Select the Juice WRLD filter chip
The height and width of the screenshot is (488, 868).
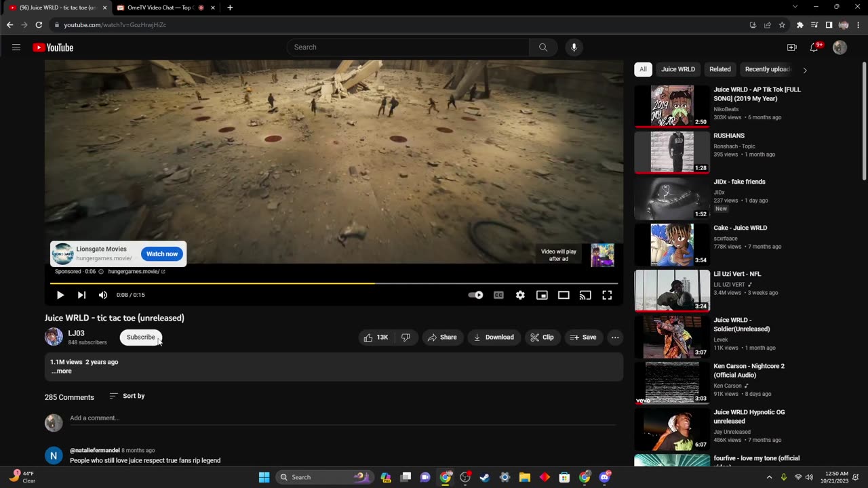click(678, 69)
